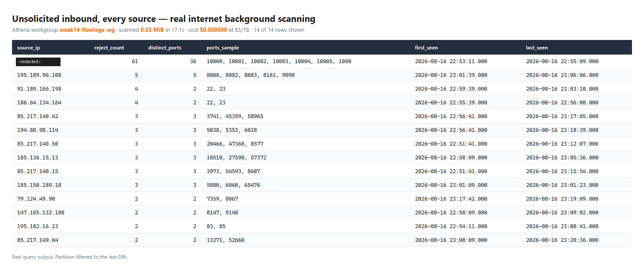Click the 'Real query output' footnote text
644x272 pixels.
[x=70, y=257]
